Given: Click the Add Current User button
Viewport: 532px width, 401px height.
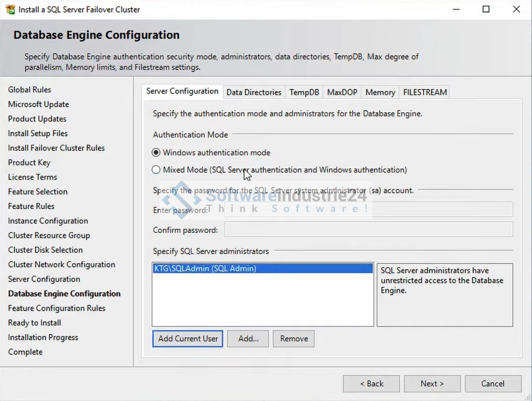Looking at the screenshot, I should 188,339.
